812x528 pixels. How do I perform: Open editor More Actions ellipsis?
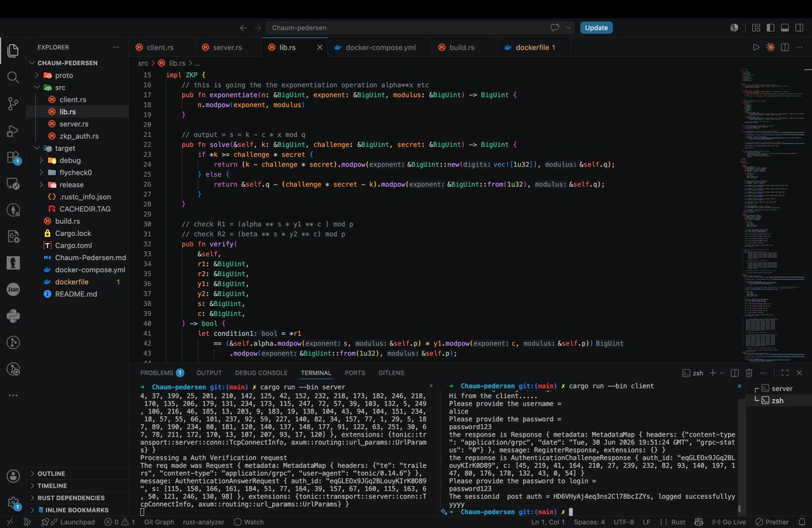(799, 47)
